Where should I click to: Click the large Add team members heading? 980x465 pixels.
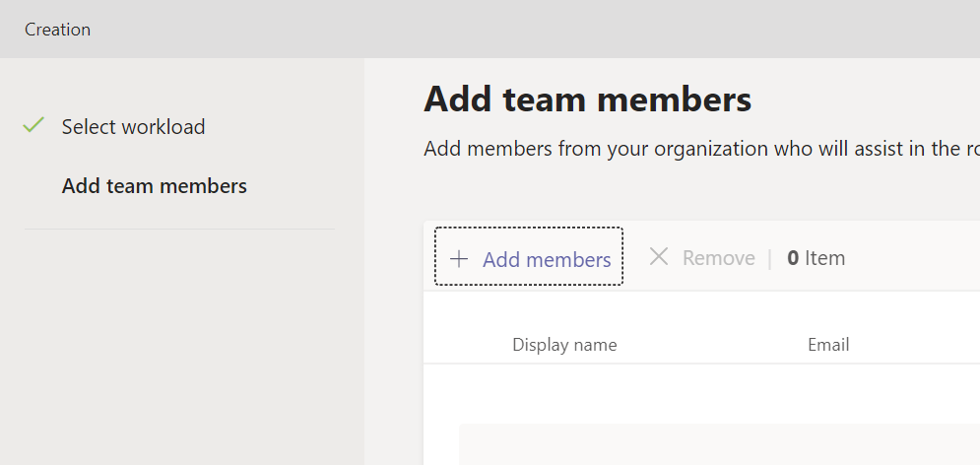click(x=587, y=100)
